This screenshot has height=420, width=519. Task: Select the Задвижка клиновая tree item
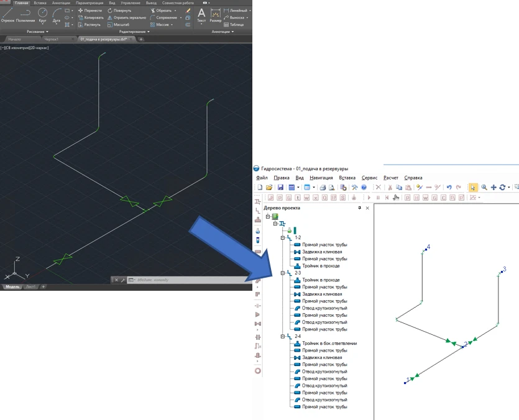(321, 252)
